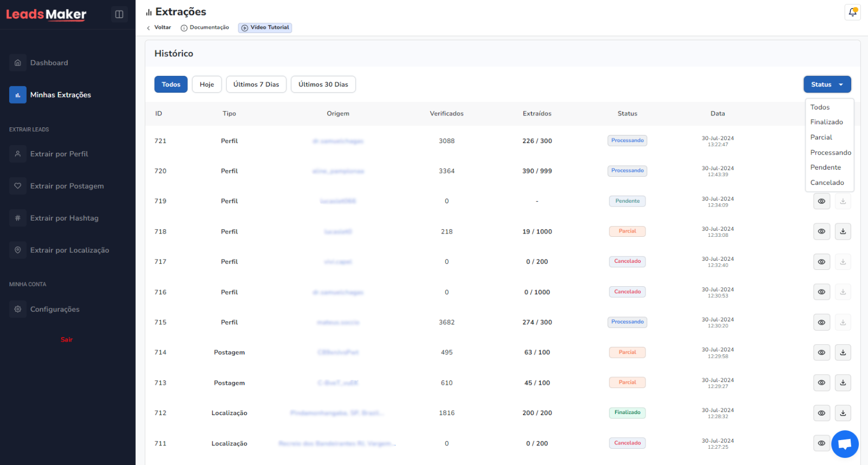This screenshot has width=868, height=465.
Task: Click Parcial badge on row 718
Action: click(x=628, y=231)
